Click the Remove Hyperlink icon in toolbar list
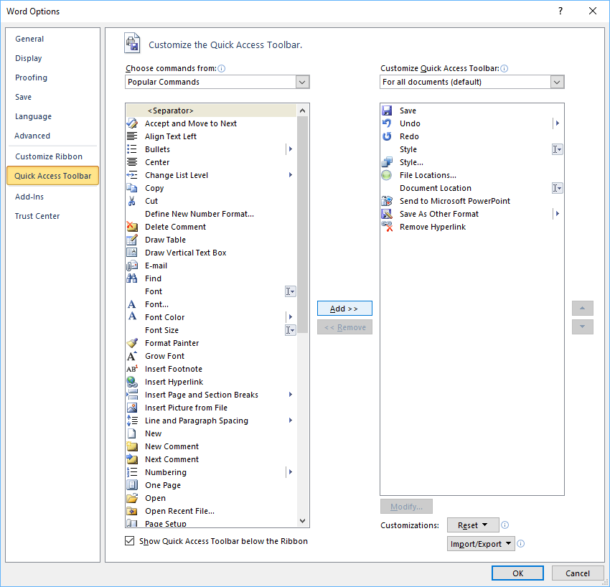This screenshot has width=610, height=587. click(x=387, y=227)
